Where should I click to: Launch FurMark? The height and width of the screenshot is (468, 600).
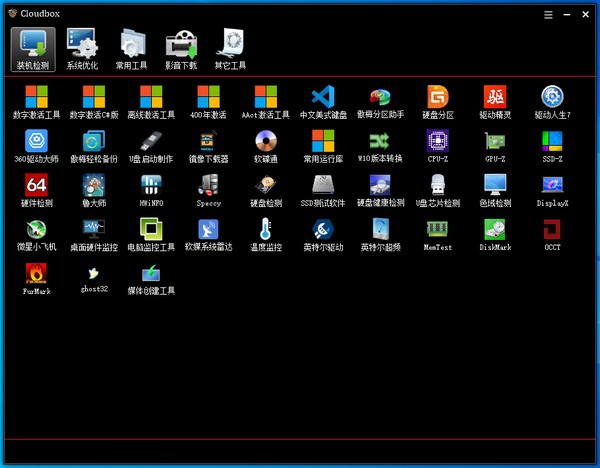36,279
